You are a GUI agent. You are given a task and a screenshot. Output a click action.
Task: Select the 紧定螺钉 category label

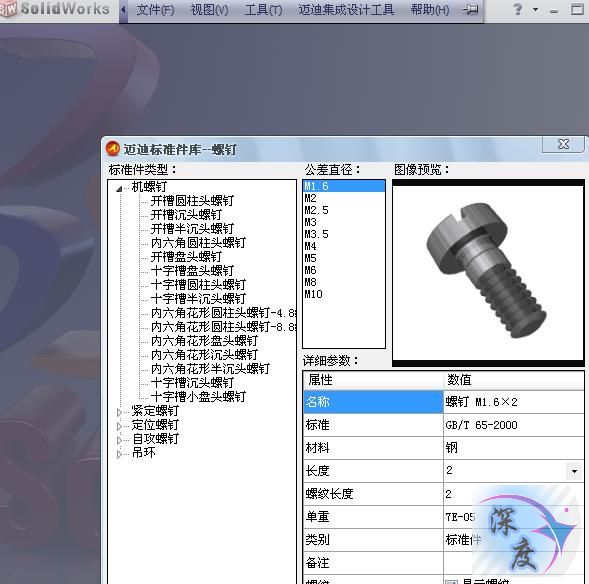(x=155, y=411)
